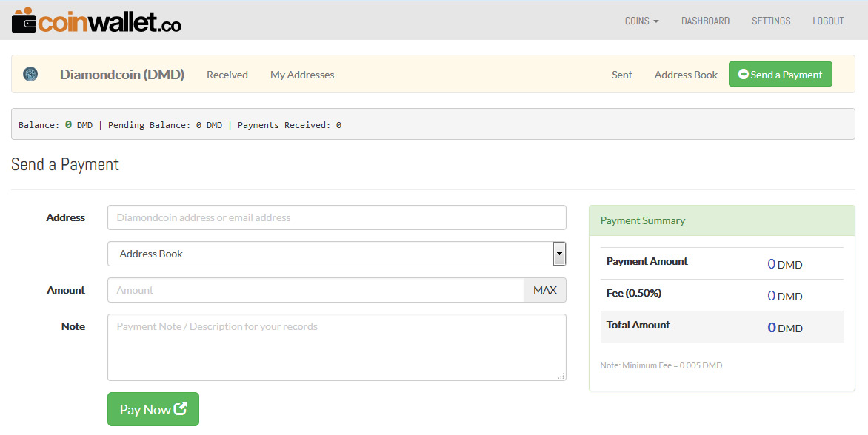Open the COINS dropdown menu
The height and width of the screenshot is (435, 868).
point(641,21)
